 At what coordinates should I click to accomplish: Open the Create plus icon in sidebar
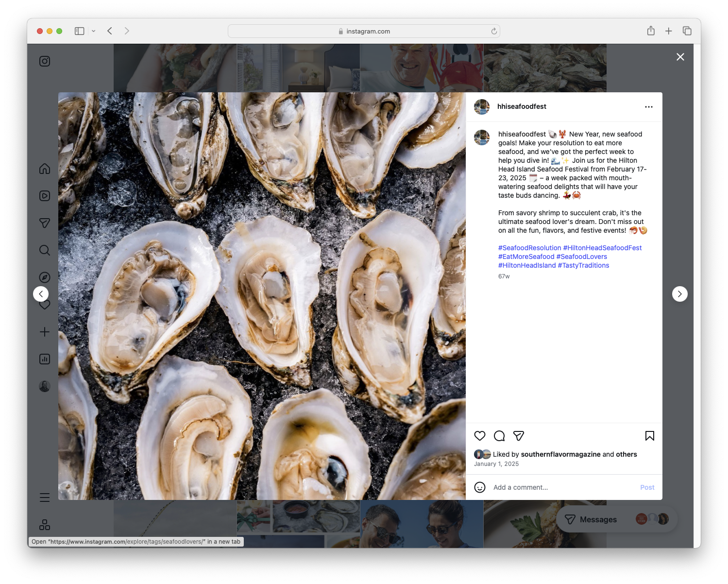pyautogui.click(x=45, y=332)
